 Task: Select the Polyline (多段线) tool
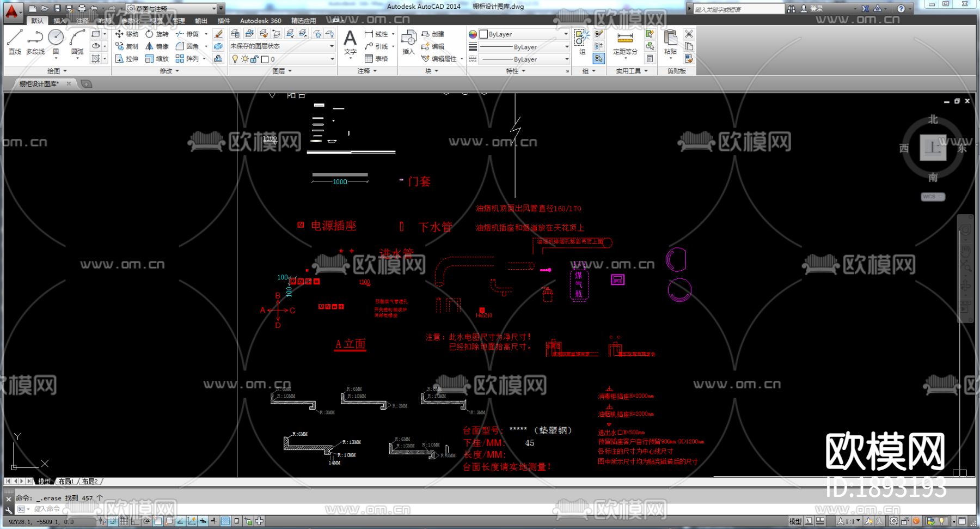click(x=35, y=41)
